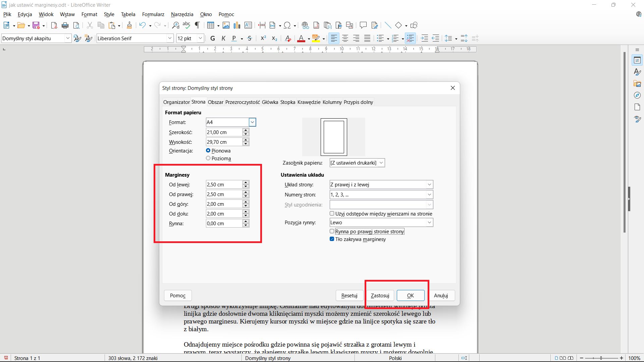Image resolution: width=644 pixels, height=362 pixels.
Task: Click the Bold G formatting button
Action: pyautogui.click(x=212, y=39)
